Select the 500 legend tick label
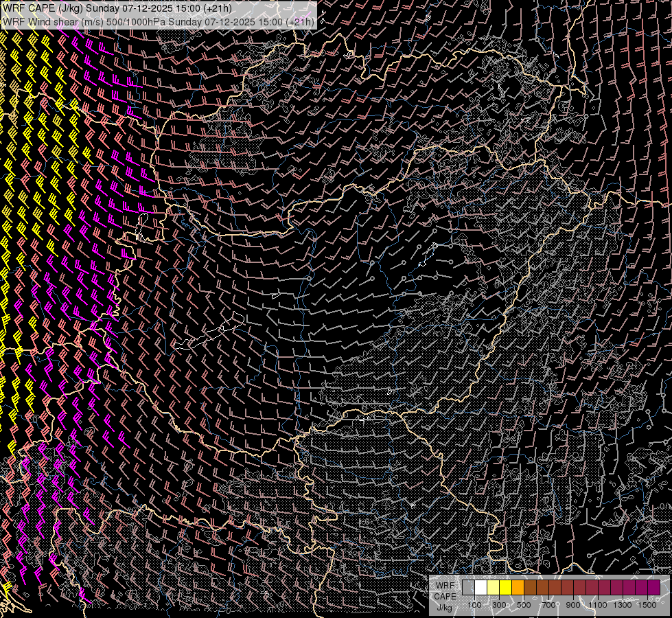Viewport: 672px width, 618px height. tap(524, 605)
